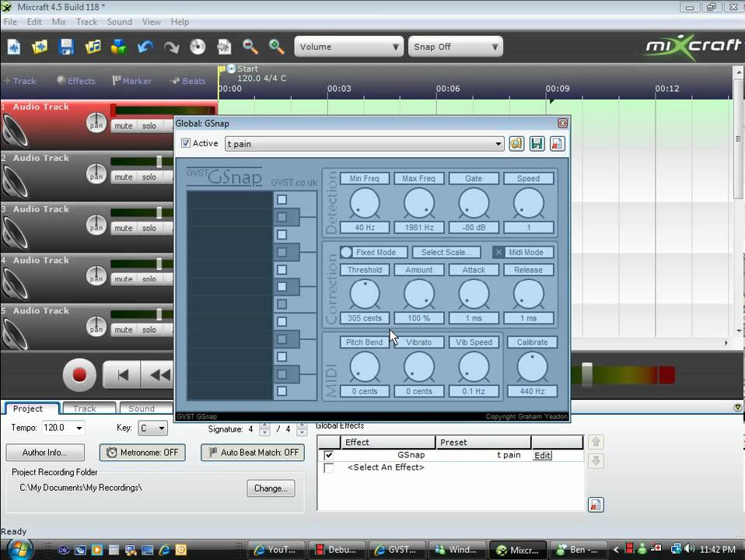Adjust the Min Freq knob in GSnap
The image size is (745, 560).
pyautogui.click(x=365, y=203)
